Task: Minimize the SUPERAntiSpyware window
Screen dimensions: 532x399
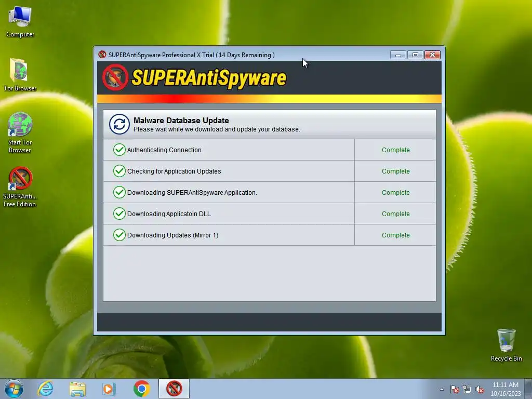Action: pos(398,55)
